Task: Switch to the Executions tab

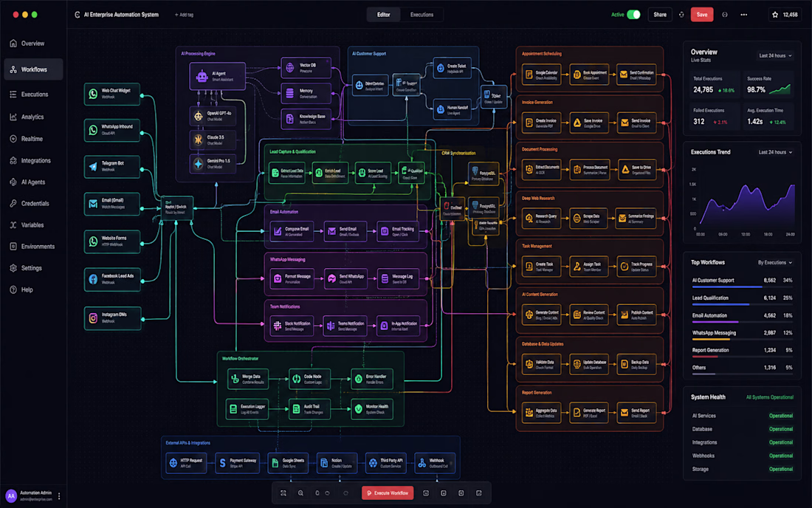Action: click(x=422, y=15)
